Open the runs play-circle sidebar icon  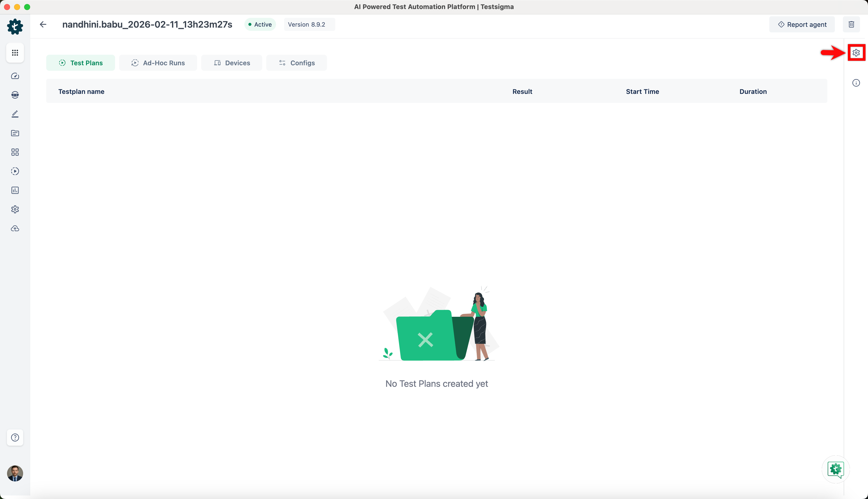point(15,171)
